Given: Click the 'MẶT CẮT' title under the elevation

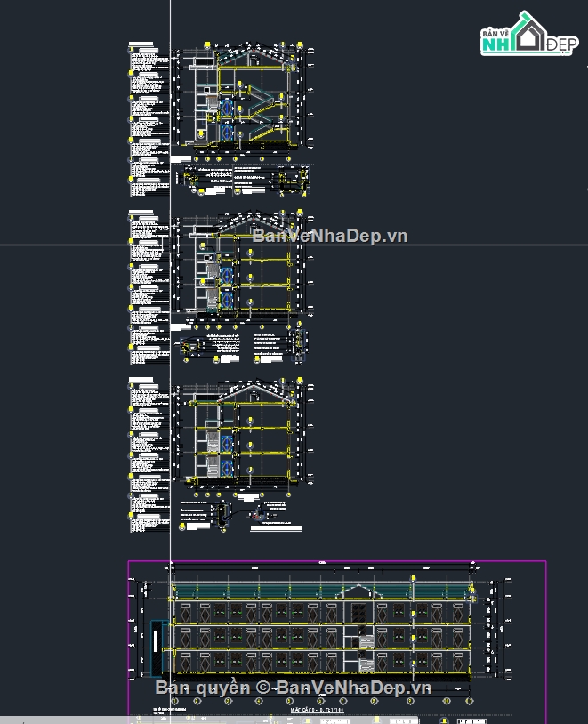Looking at the screenshot, I should (317, 710).
